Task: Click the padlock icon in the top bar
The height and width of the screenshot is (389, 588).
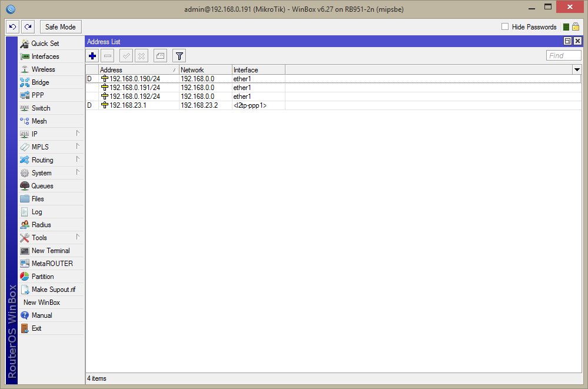Action: (x=576, y=26)
